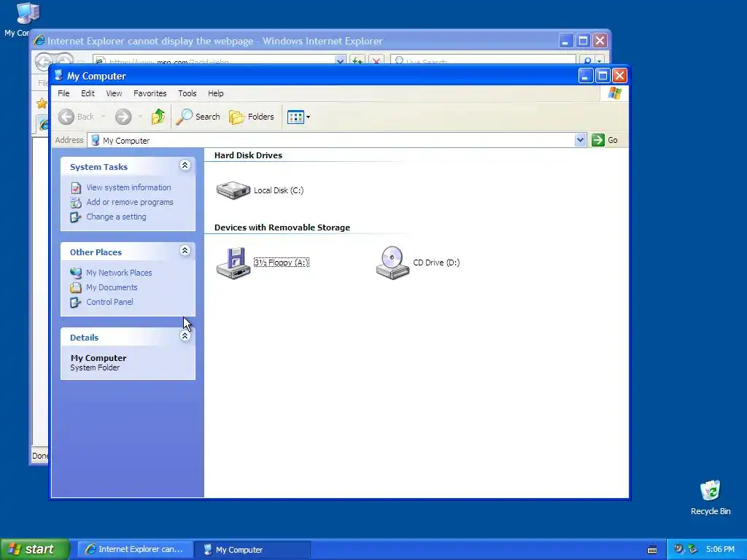747x560 pixels.
Task: Click the Go button
Action: [x=605, y=140]
